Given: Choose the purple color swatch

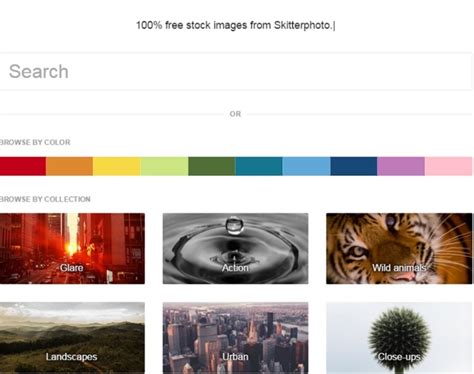Looking at the screenshot, I should (x=401, y=166).
